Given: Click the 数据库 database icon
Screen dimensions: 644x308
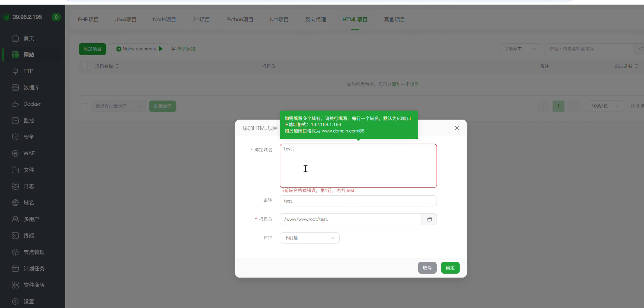Looking at the screenshot, I should click(15, 87).
